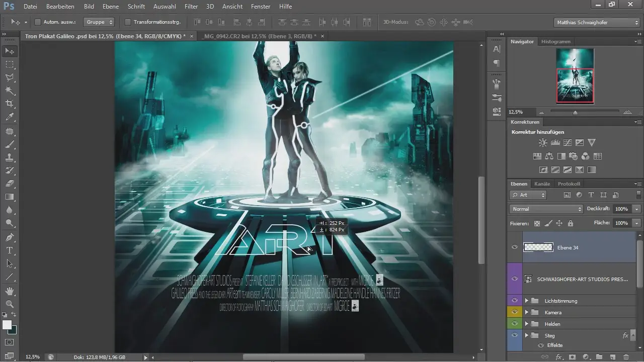
Task: Select the Brush tool
Action: click(10, 145)
